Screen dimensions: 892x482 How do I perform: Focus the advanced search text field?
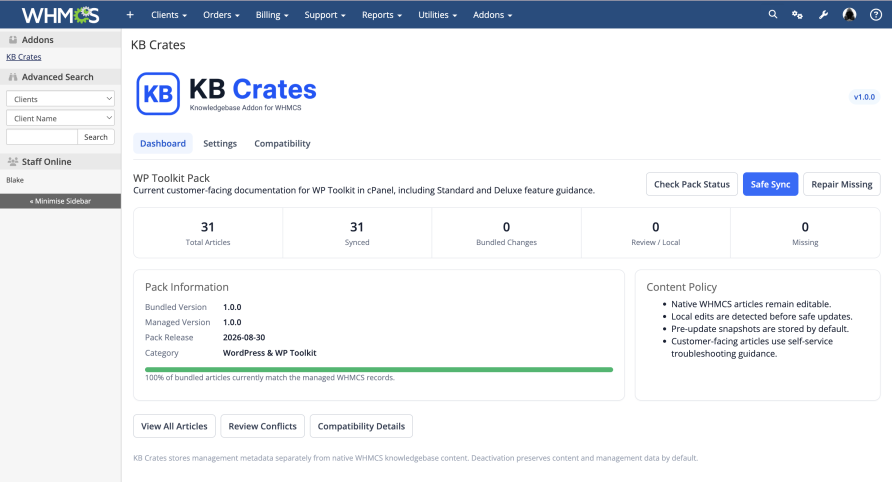42,137
